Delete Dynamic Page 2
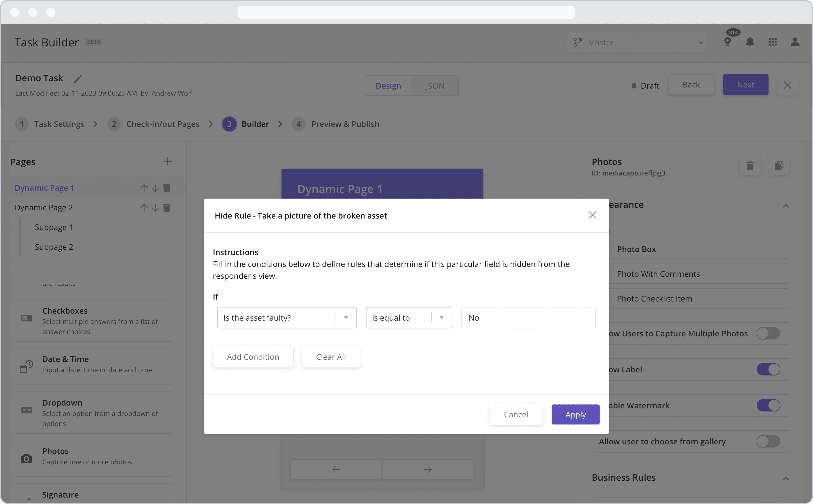Viewport: 813px width, 504px height. pos(166,208)
